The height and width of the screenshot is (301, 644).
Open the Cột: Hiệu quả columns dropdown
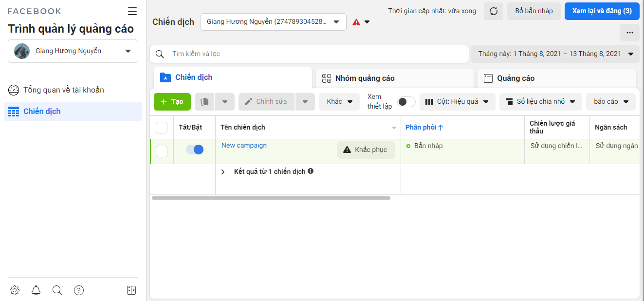458,102
